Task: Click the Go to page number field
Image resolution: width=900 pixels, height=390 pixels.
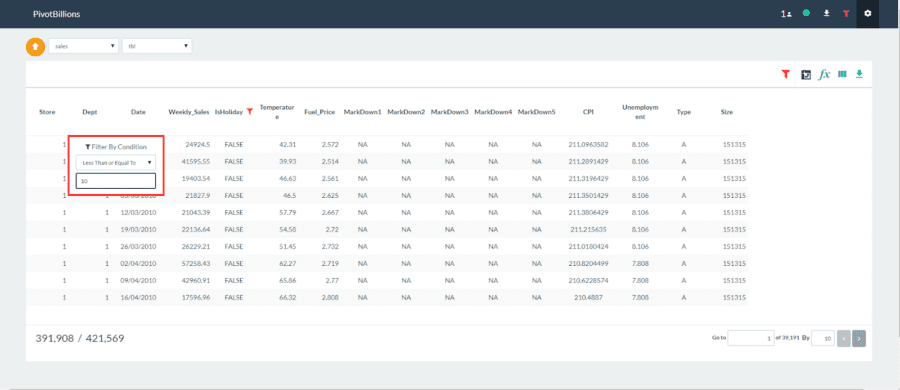Action: click(x=751, y=338)
